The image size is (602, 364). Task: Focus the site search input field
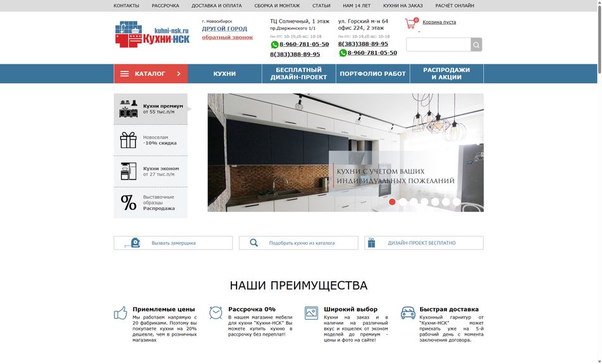(438, 45)
